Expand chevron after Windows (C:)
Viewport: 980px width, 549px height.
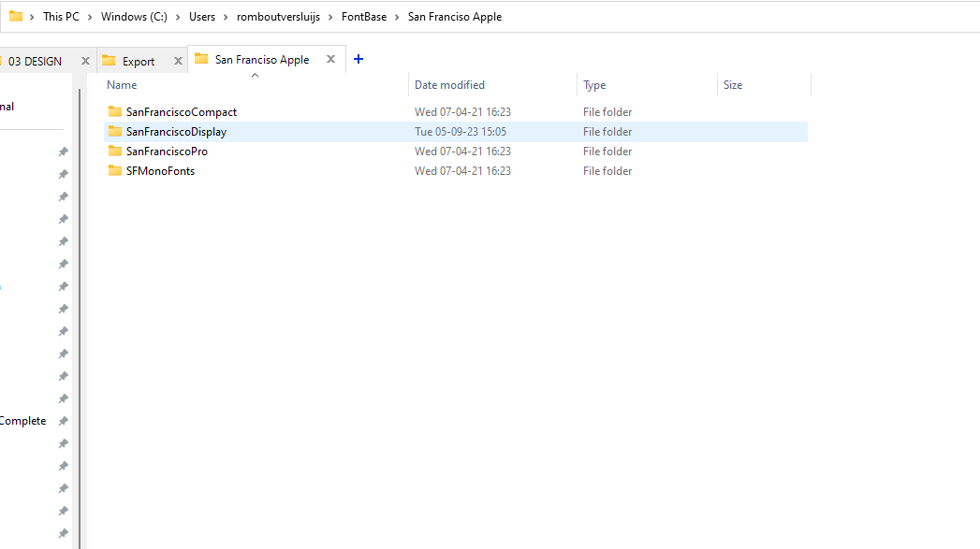pos(178,17)
